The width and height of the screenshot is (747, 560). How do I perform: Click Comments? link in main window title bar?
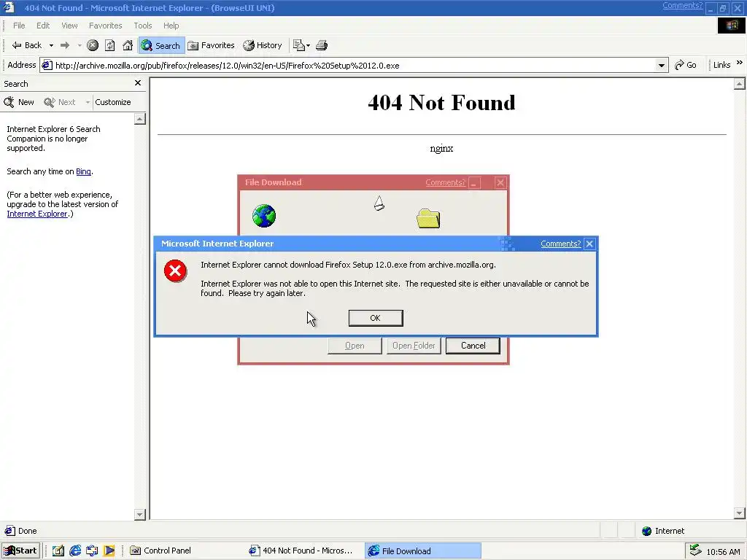[682, 6]
